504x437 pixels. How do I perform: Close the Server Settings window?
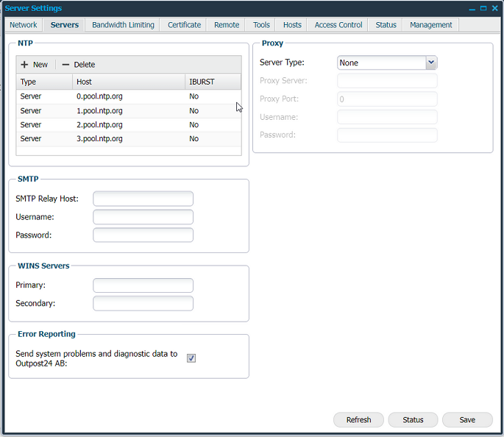(494, 8)
